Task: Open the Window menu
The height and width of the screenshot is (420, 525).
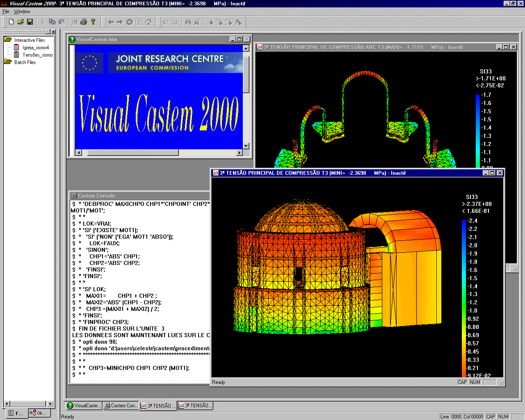Action: coord(22,11)
